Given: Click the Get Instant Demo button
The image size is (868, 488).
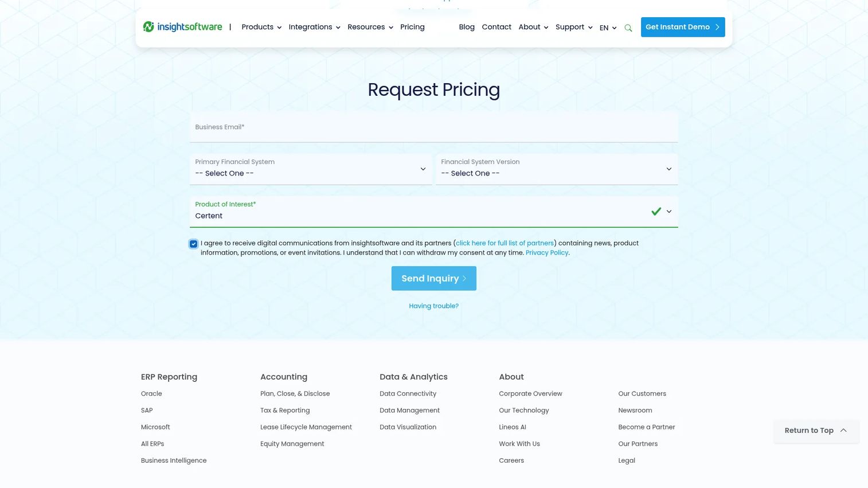Looking at the screenshot, I should point(683,27).
